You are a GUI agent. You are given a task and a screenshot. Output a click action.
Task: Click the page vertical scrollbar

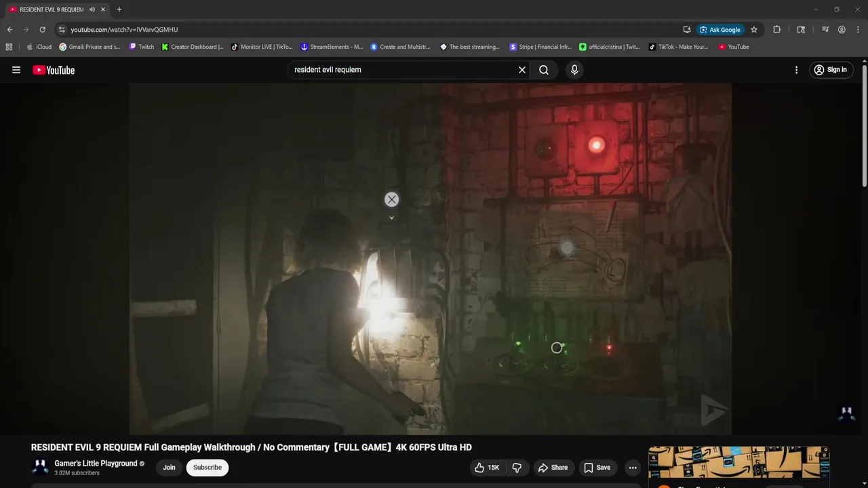point(865,125)
